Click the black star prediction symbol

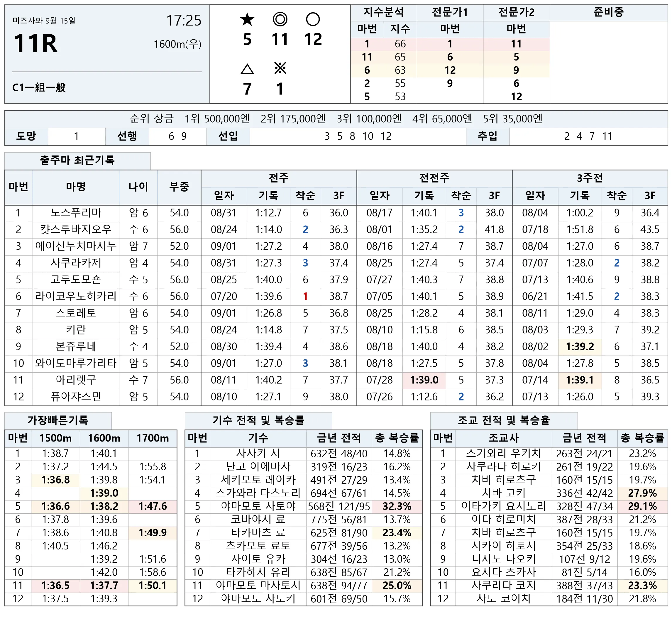[247, 19]
